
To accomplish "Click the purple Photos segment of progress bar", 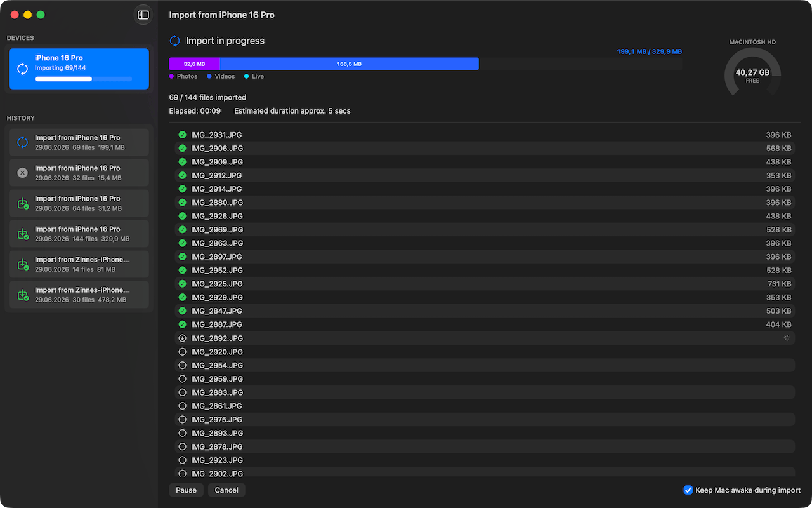I will [x=194, y=63].
